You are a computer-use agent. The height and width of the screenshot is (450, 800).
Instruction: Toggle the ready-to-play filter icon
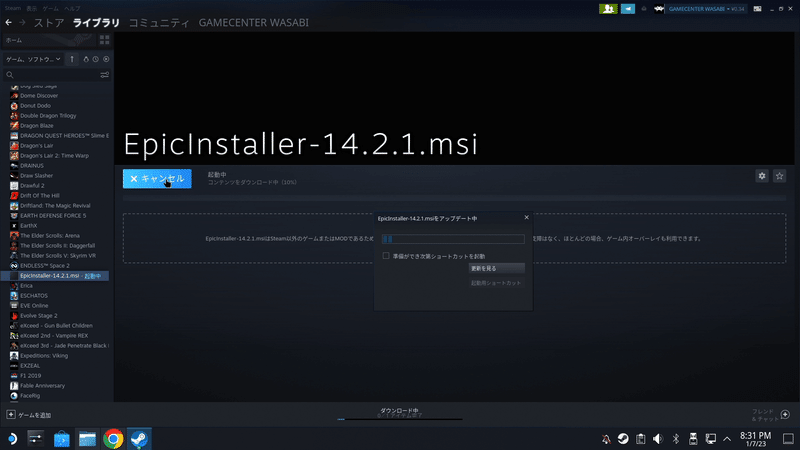pos(106,59)
